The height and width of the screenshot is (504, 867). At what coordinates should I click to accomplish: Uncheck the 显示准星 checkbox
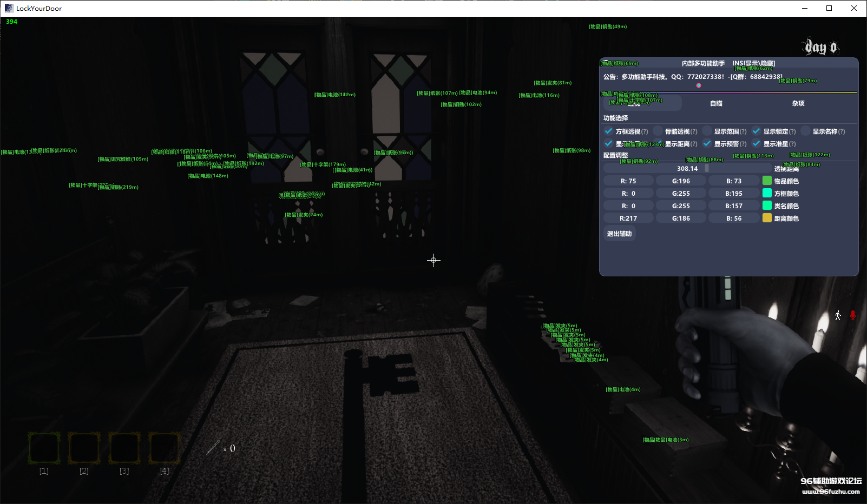coord(756,144)
